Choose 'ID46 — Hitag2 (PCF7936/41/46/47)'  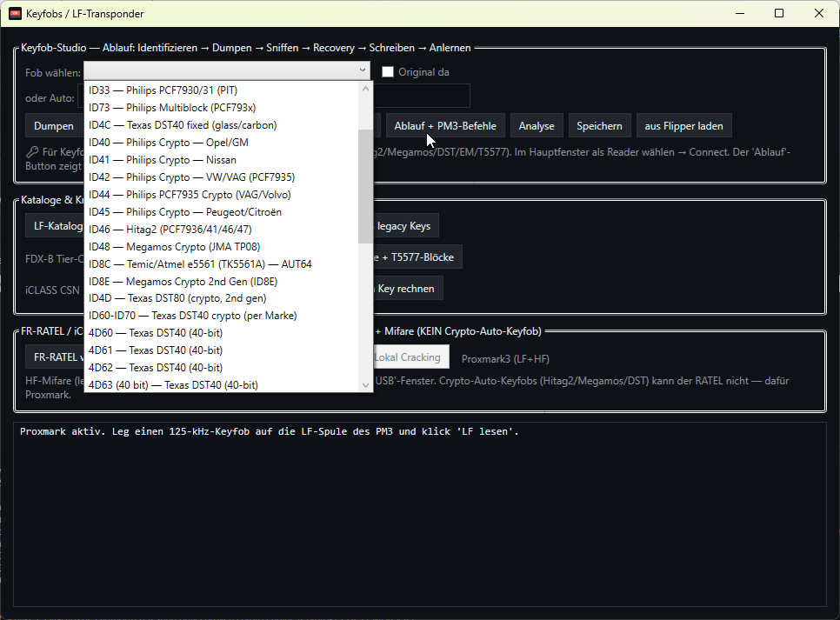point(221,230)
